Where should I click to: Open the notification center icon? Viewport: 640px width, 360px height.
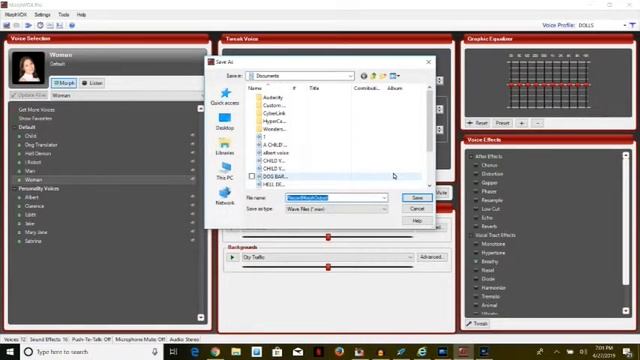pos(628,351)
